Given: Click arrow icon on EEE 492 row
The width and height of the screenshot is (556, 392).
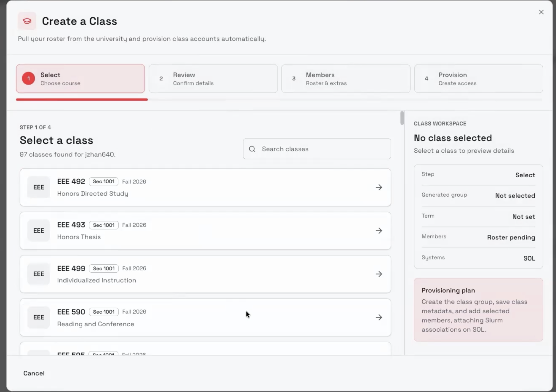Looking at the screenshot, I should click(x=379, y=187).
